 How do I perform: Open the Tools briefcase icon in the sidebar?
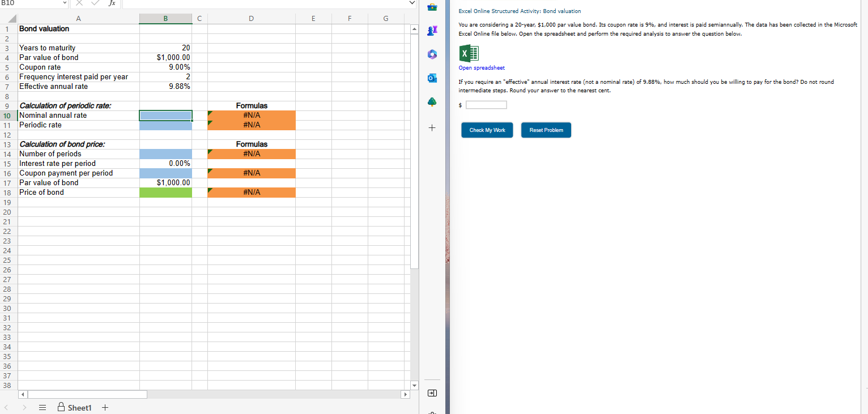click(x=432, y=7)
